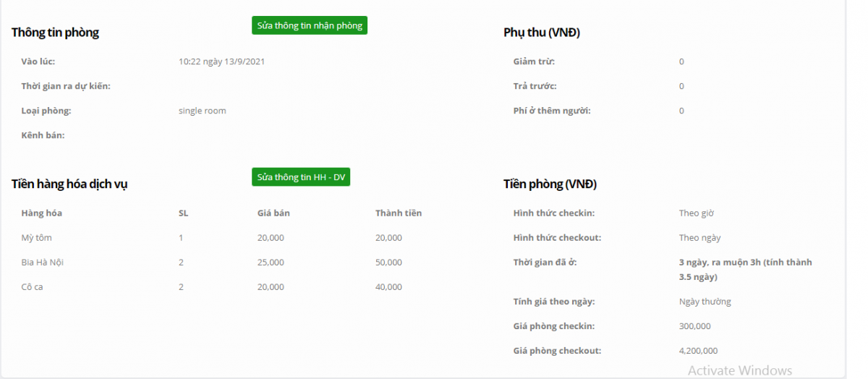The height and width of the screenshot is (379, 868).
Task: Click the "Tiền hàng hóa dịch vụ" heading
Action: click(69, 184)
